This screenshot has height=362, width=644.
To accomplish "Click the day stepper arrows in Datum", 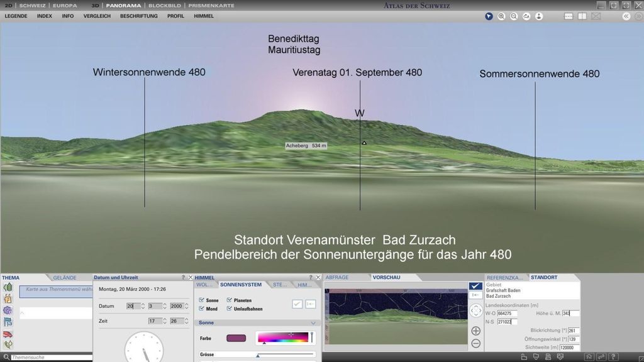I will tap(143, 306).
